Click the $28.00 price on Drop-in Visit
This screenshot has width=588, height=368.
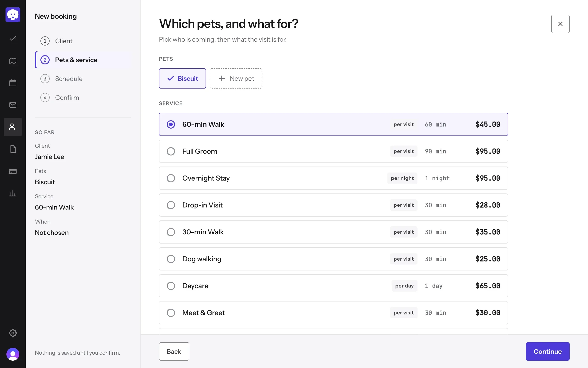tap(488, 205)
